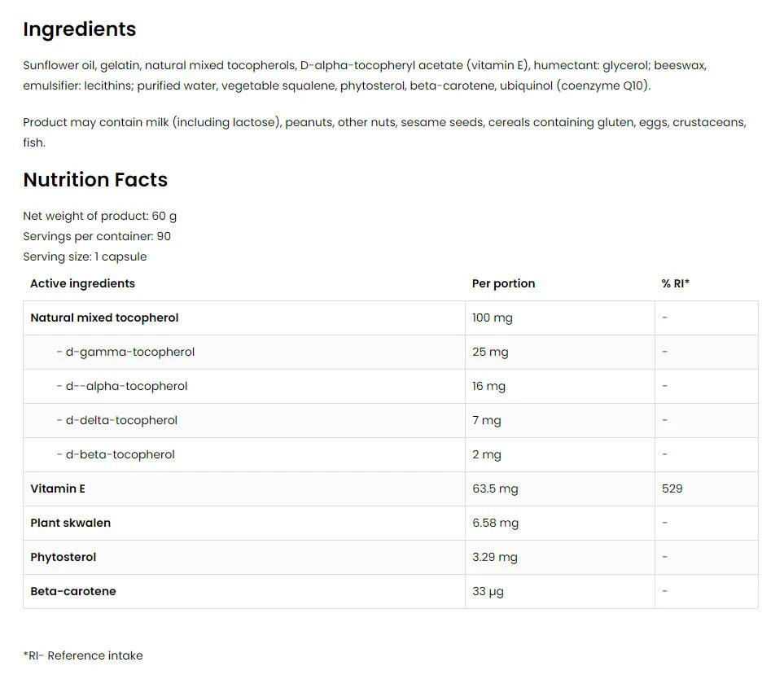
Task: Click the *RI- Reference intake footnote
Action: tap(82, 655)
